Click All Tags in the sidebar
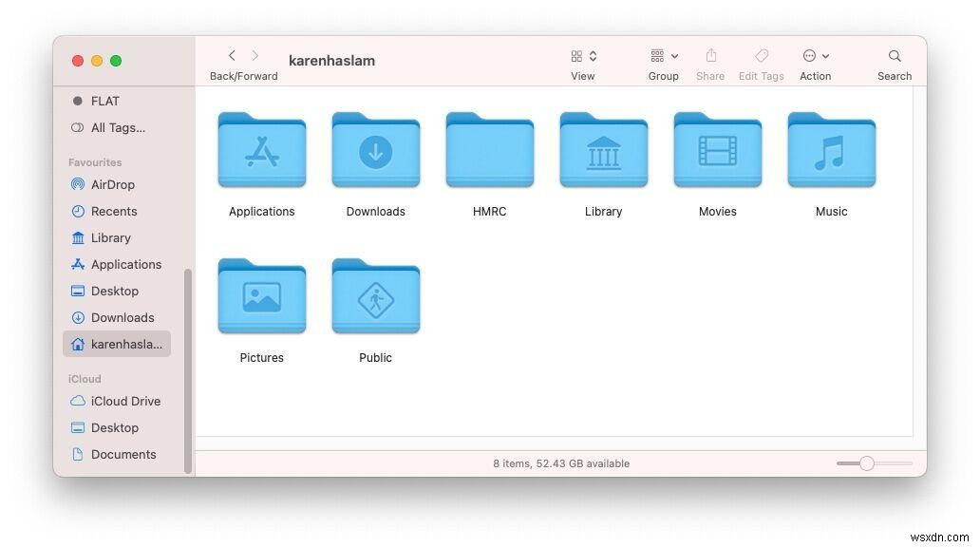The width and height of the screenshot is (980, 547). tap(109, 127)
